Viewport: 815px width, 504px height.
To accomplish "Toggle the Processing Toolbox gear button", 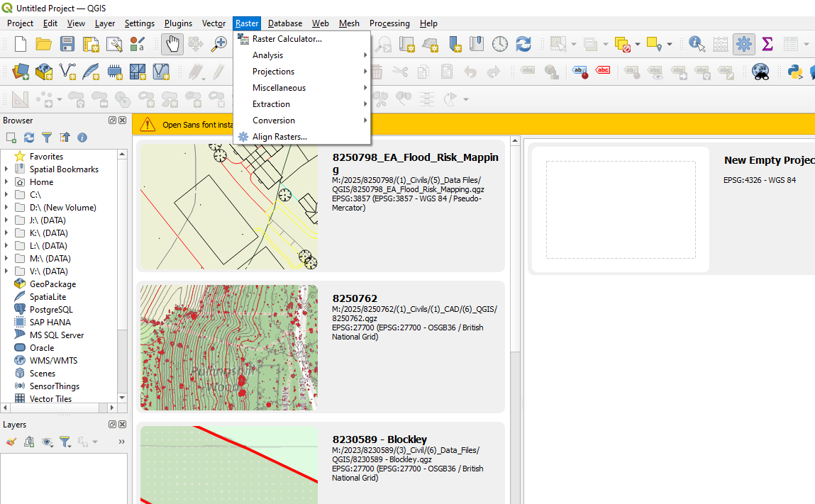I will point(743,44).
